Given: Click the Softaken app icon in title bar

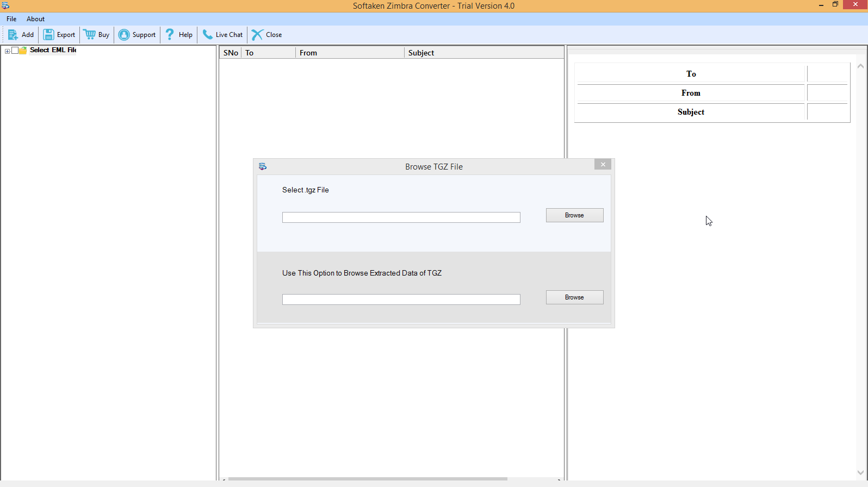Looking at the screenshot, I should pos(5,5).
